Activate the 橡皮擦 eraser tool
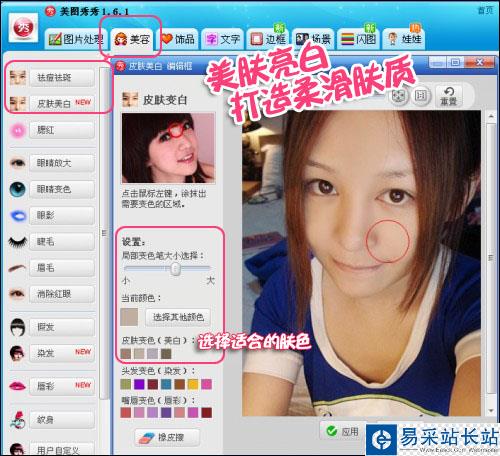 click(167, 437)
